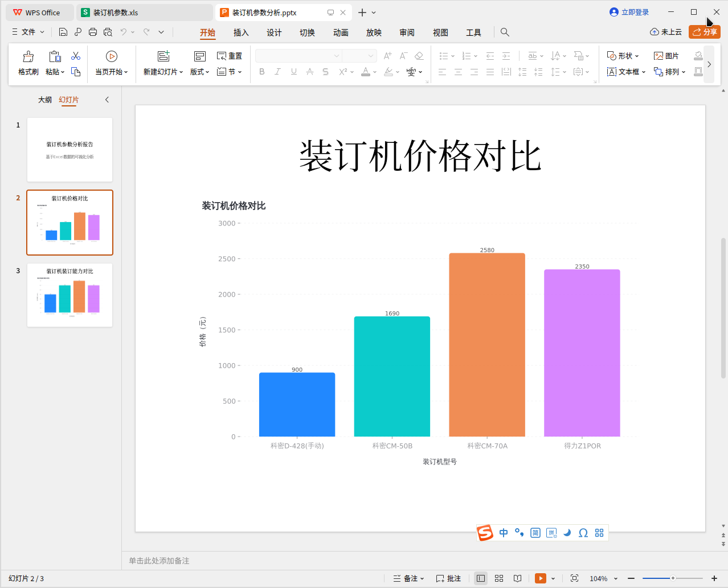
Task: Click the print icon in the quick toolbar
Action: (93, 32)
